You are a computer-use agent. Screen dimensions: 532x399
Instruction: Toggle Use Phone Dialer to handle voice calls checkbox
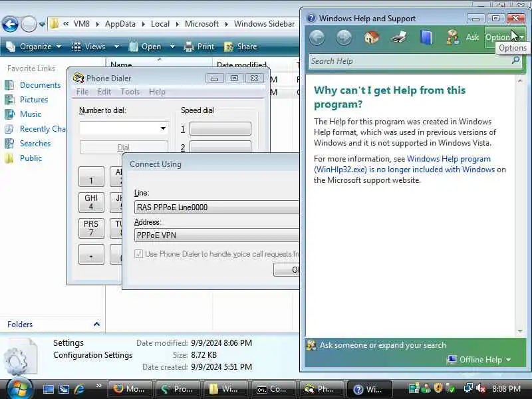(x=138, y=254)
